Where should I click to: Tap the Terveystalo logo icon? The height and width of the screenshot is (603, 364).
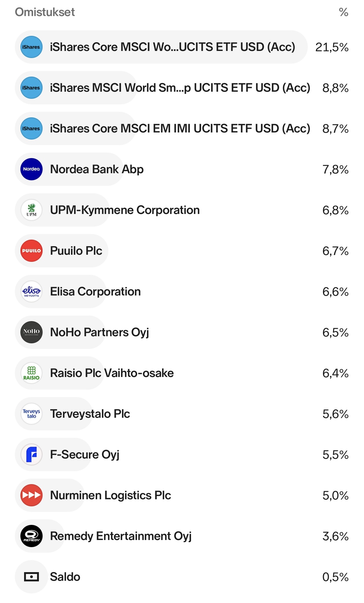coord(31,414)
